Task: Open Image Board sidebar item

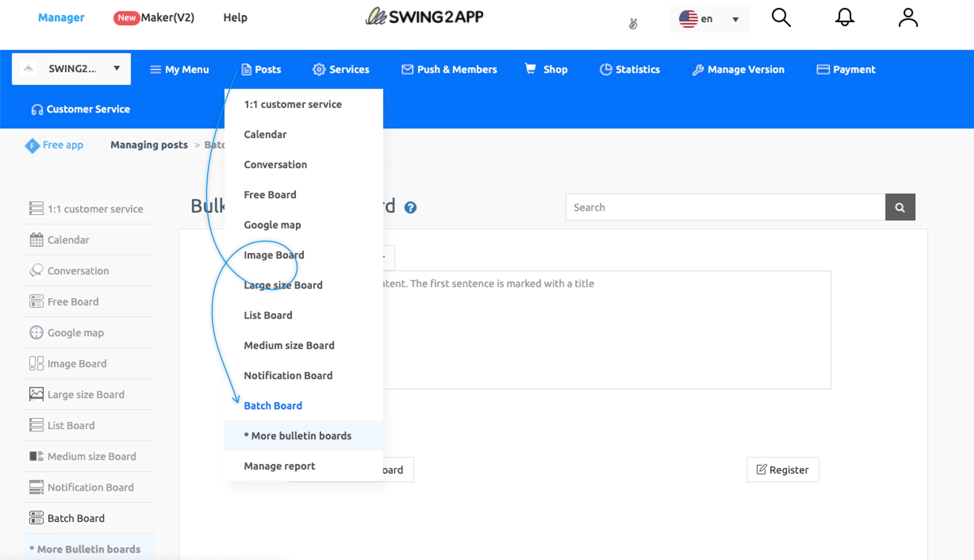Action: click(x=77, y=364)
